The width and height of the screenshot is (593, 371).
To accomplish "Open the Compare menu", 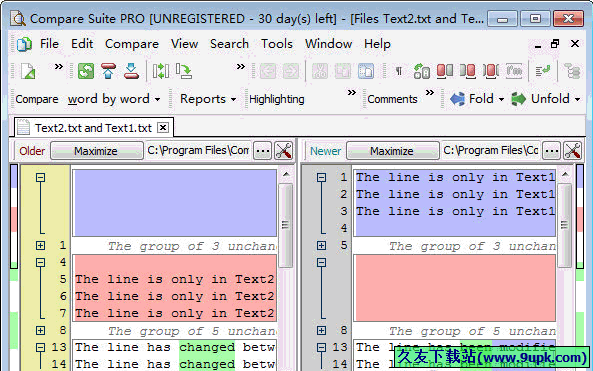I will pos(132,44).
